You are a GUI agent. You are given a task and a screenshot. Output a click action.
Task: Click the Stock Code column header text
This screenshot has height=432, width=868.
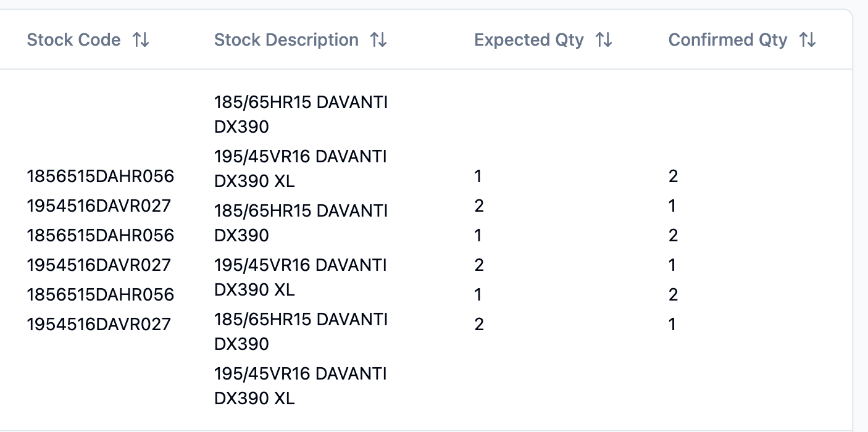click(x=73, y=40)
